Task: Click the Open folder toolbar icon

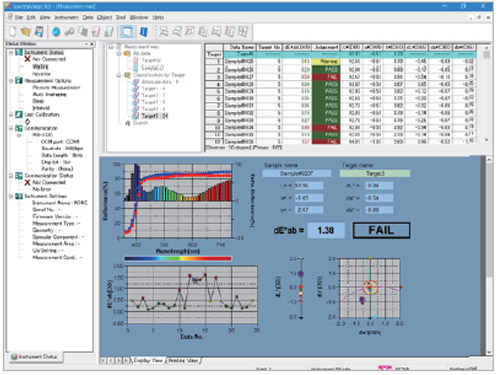Action: (x=26, y=32)
